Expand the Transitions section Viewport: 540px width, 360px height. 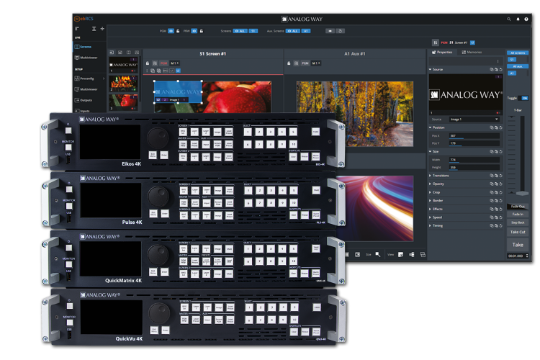pos(430,176)
